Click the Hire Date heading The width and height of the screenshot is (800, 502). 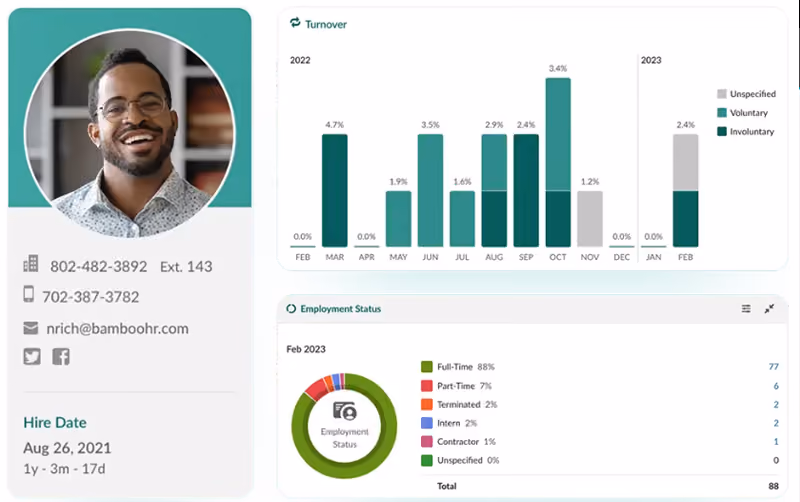(55, 422)
